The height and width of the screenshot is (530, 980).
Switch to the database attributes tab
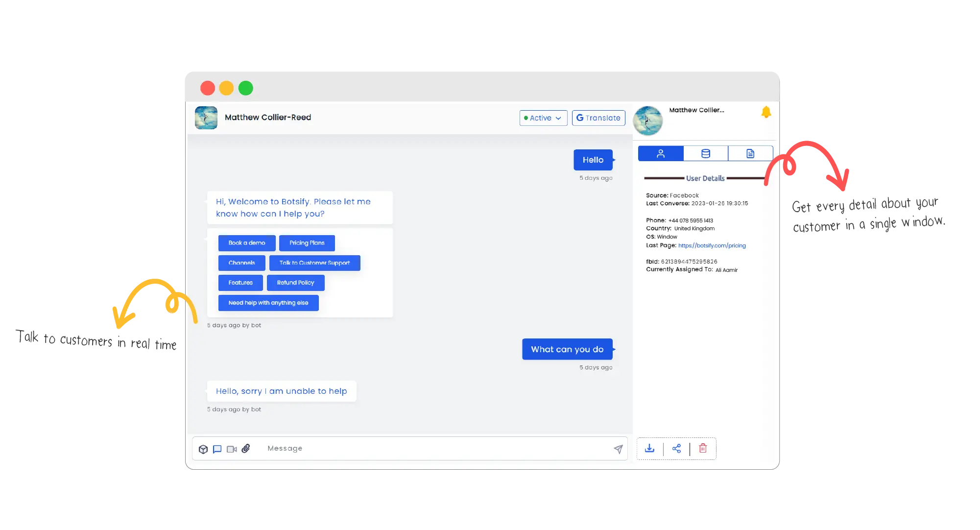click(x=705, y=154)
